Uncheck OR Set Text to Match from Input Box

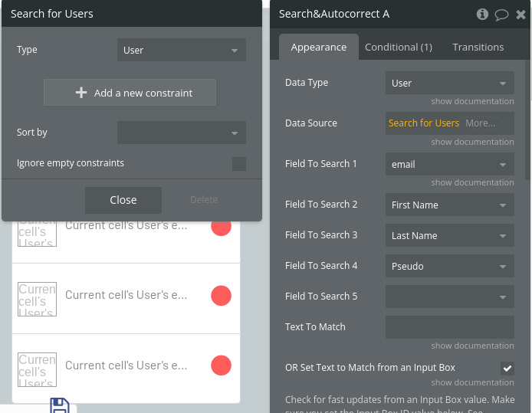507,369
